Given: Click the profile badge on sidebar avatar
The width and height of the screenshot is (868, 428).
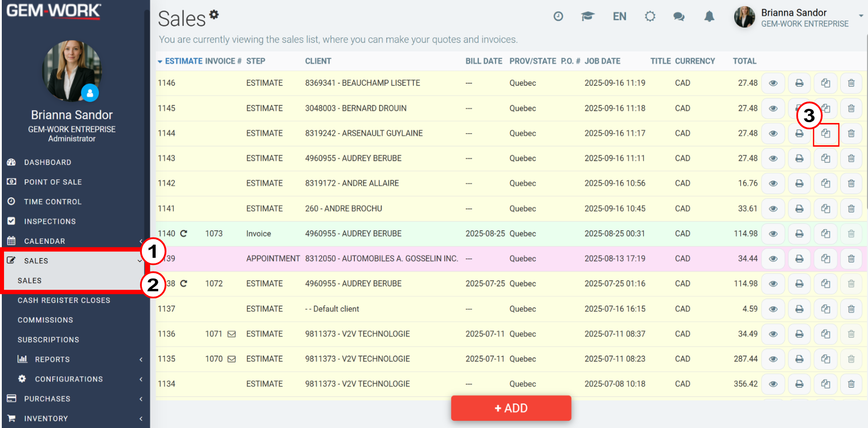Looking at the screenshot, I should tap(90, 93).
